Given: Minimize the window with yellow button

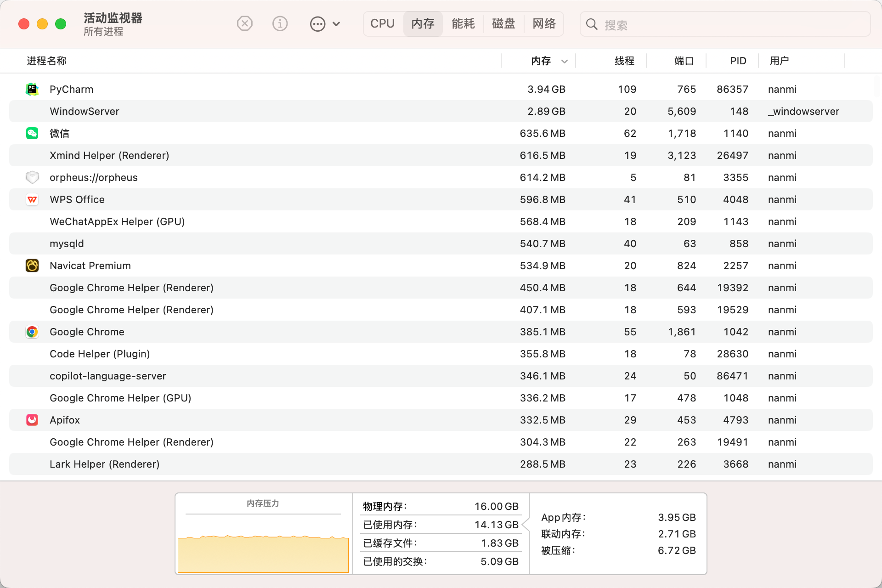Looking at the screenshot, I should click(x=42, y=24).
